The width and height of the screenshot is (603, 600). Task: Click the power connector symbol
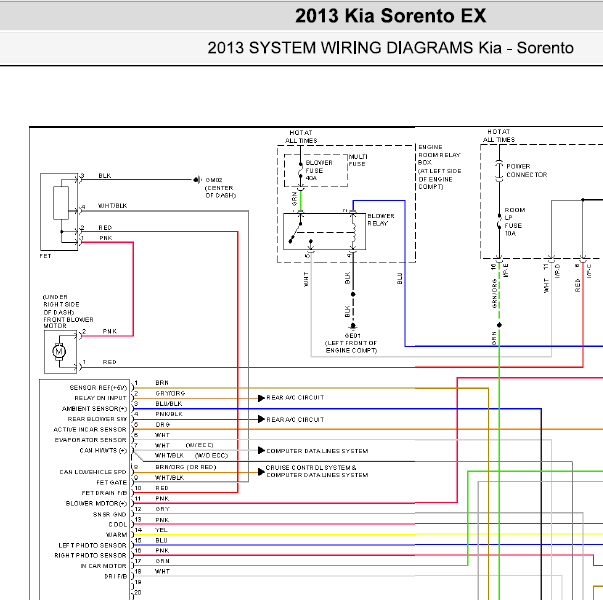point(499,172)
